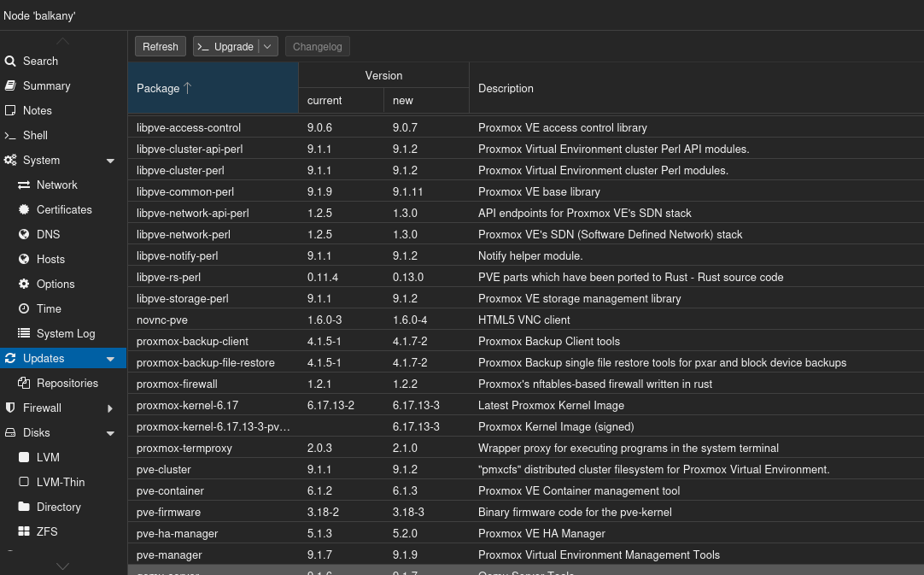This screenshot has width=924, height=575.
Task: Expand the Firewall submenu arrow
Action: (x=110, y=408)
